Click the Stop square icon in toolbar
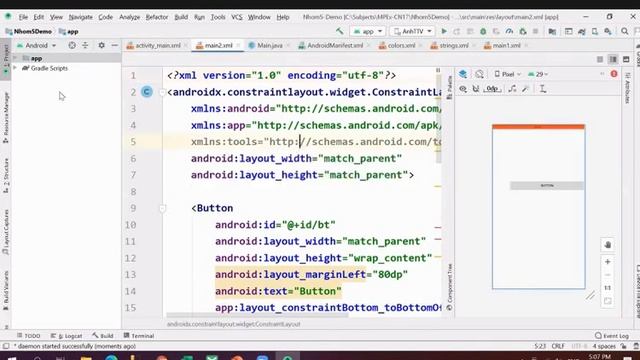The image size is (640, 360). pos(536,31)
